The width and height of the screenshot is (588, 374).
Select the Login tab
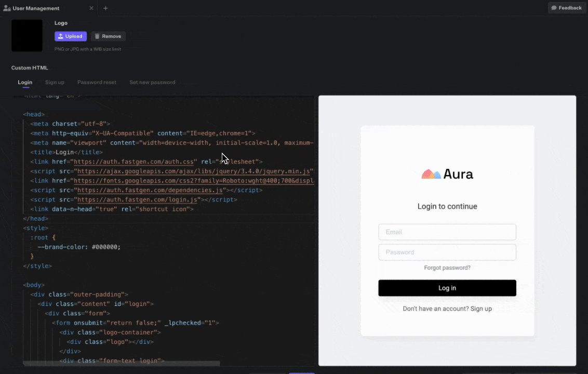25,82
